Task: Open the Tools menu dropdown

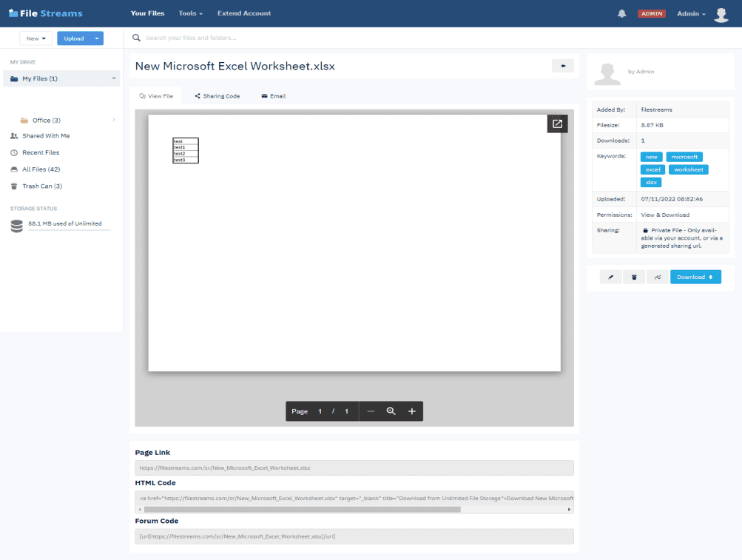Action: 191,13
